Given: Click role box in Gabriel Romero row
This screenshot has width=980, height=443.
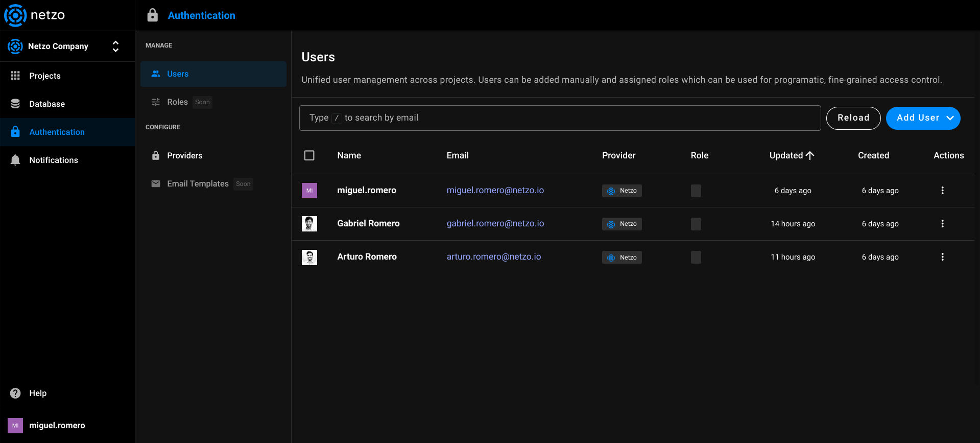Looking at the screenshot, I should 696,224.
